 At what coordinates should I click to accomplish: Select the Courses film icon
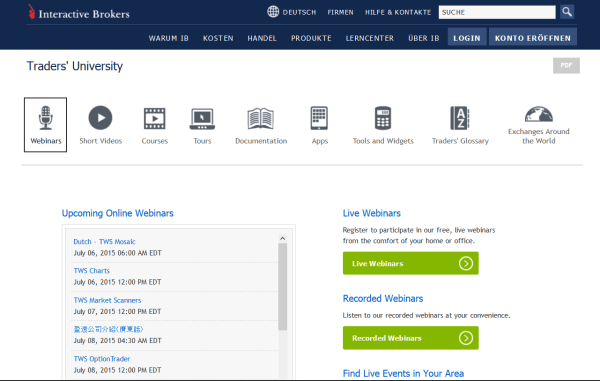(155, 118)
